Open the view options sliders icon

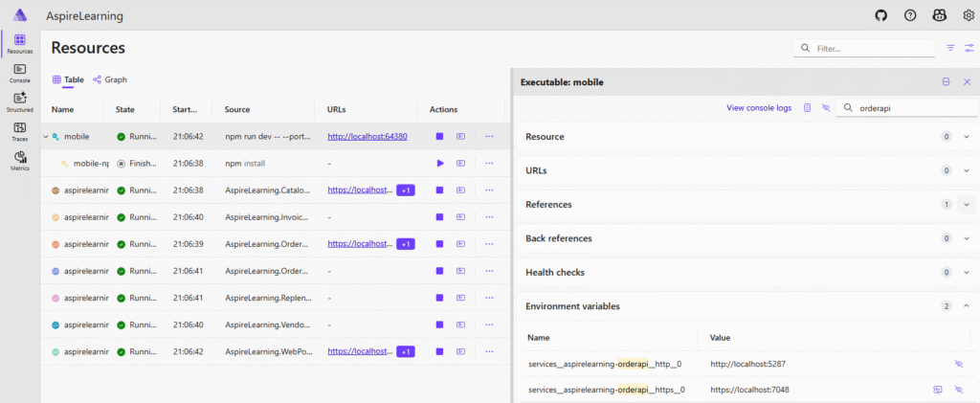pyautogui.click(x=969, y=48)
